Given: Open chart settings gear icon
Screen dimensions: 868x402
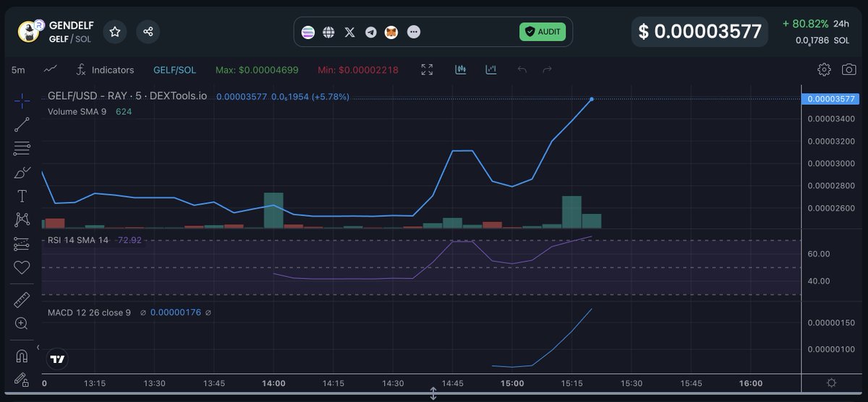Looking at the screenshot, I should tap(824, 70).
